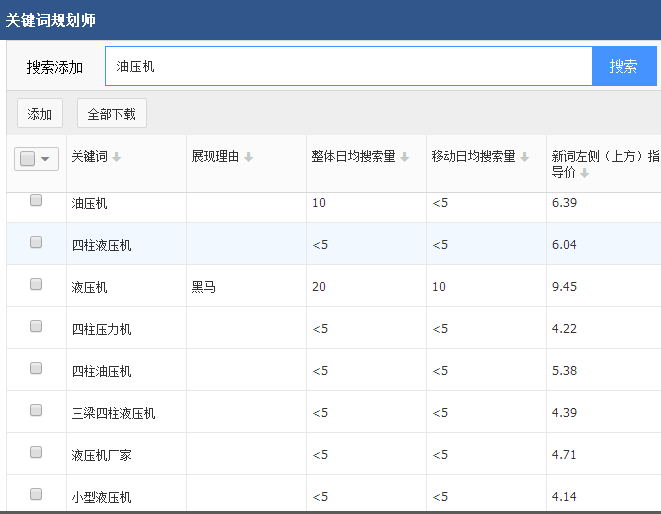Open select-all dropdown in table header
The height and width of the screenshot is (514, 661).
(44, 158)
